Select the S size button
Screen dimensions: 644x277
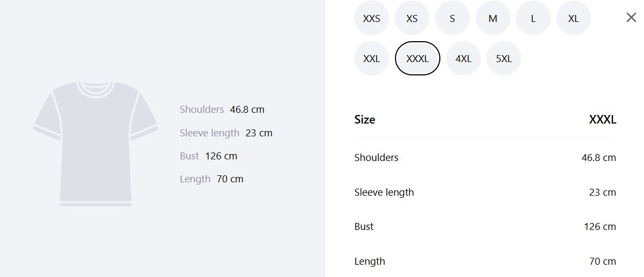point(452,18)
